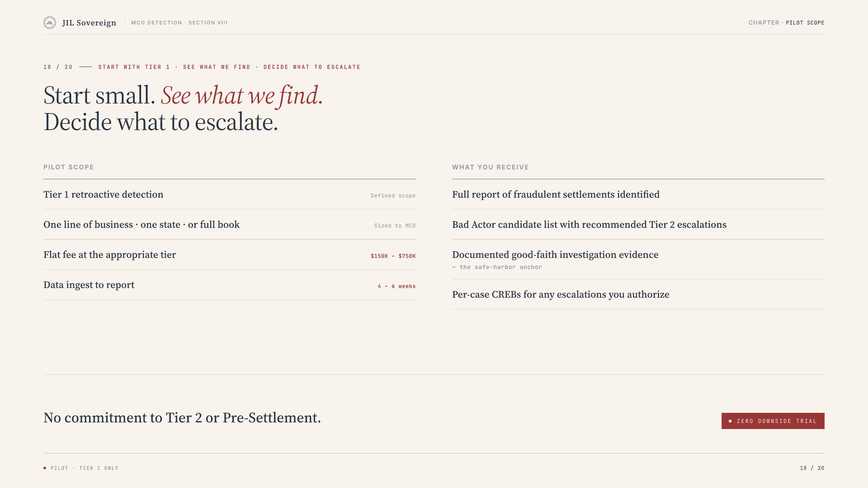This screenshot has width=868, height=488.
Task: Select the Chapter Pilot Scope header label
Action: pos(786,23)
